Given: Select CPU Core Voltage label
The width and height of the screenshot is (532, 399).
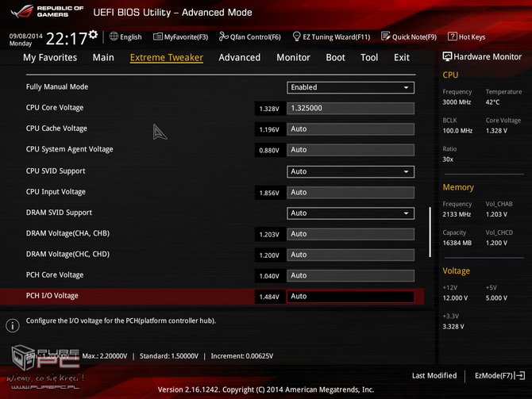Looking at the screenshot, I should point(55,108).
